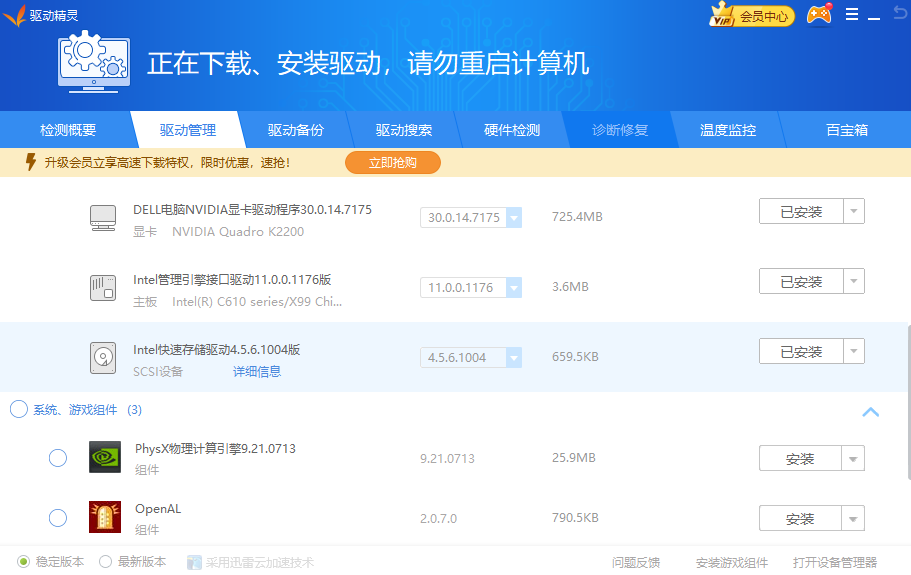911x575 pixels.
Task: Click the DELL电脑NVIDIA显卡驱动程序 title
Action: [x=252, y=210]
